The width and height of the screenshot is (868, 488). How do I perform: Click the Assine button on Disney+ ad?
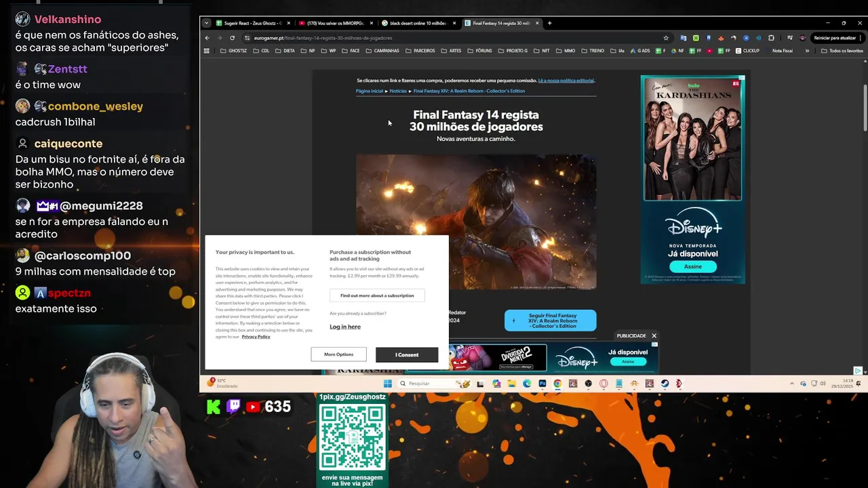tap(692, 266)
